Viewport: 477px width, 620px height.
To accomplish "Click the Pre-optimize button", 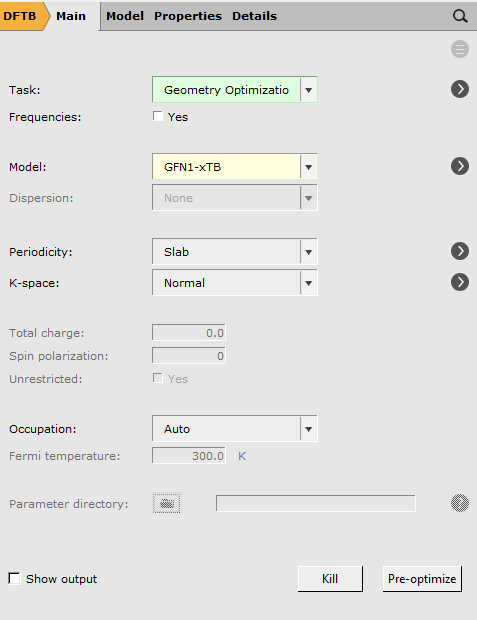I will [x=422, y=579].
